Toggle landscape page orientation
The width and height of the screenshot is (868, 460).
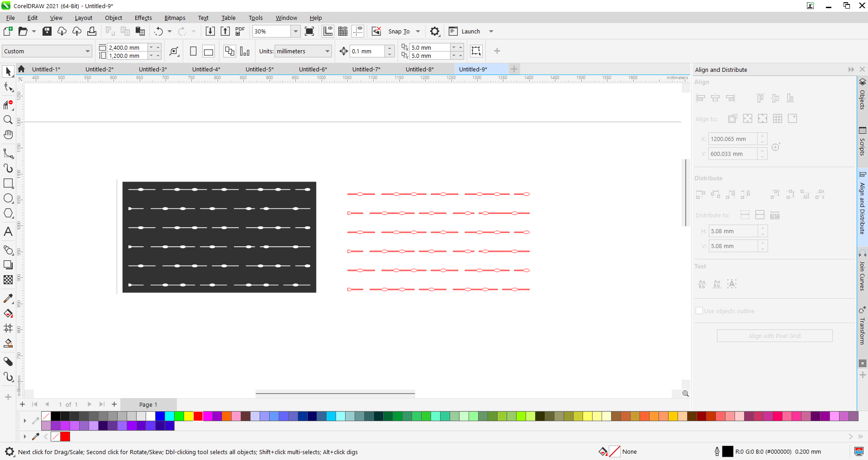click(209, 52)
